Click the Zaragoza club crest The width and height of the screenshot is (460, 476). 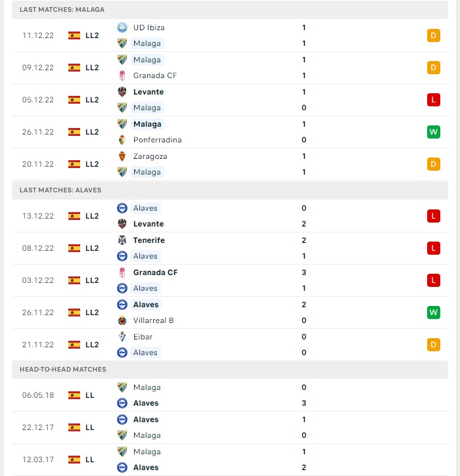click(122, 156)
